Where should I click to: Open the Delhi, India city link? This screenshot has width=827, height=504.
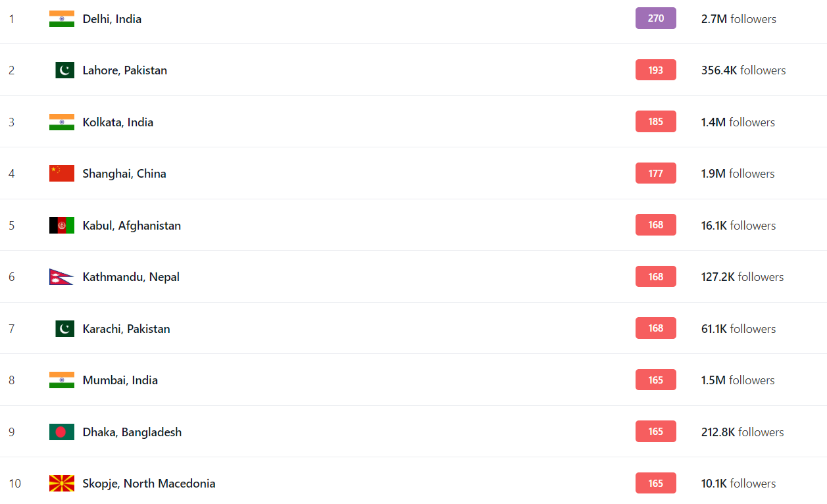click(112, 19)
